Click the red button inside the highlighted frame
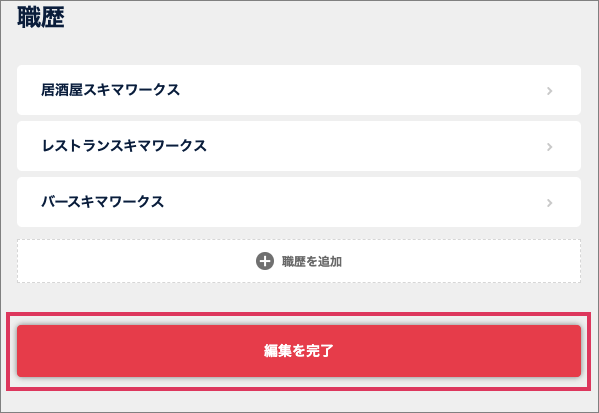 (x=299, y=351)
